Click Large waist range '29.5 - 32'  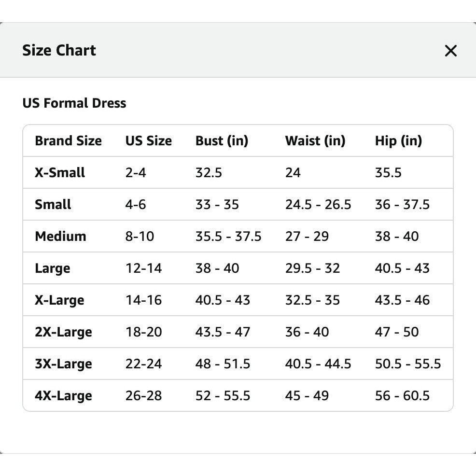tap(312, 268)
